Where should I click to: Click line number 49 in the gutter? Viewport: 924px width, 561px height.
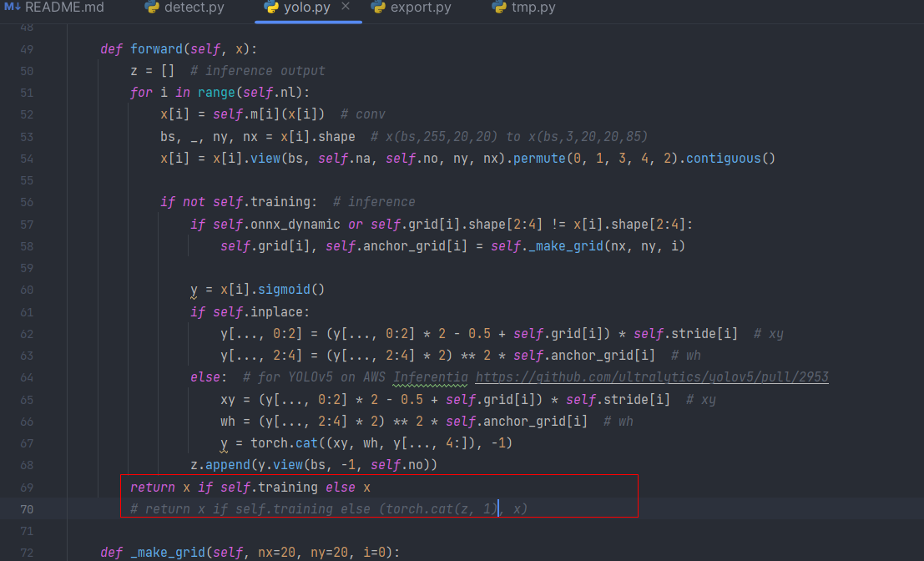[27, 49]
